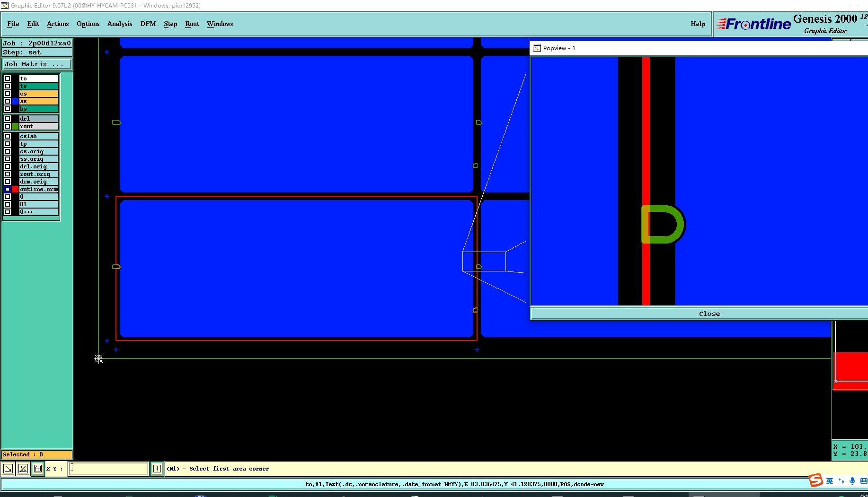The width and height of the screenshot is (868, 497).
Task: Open the Options menu
Action: (88, 24)
